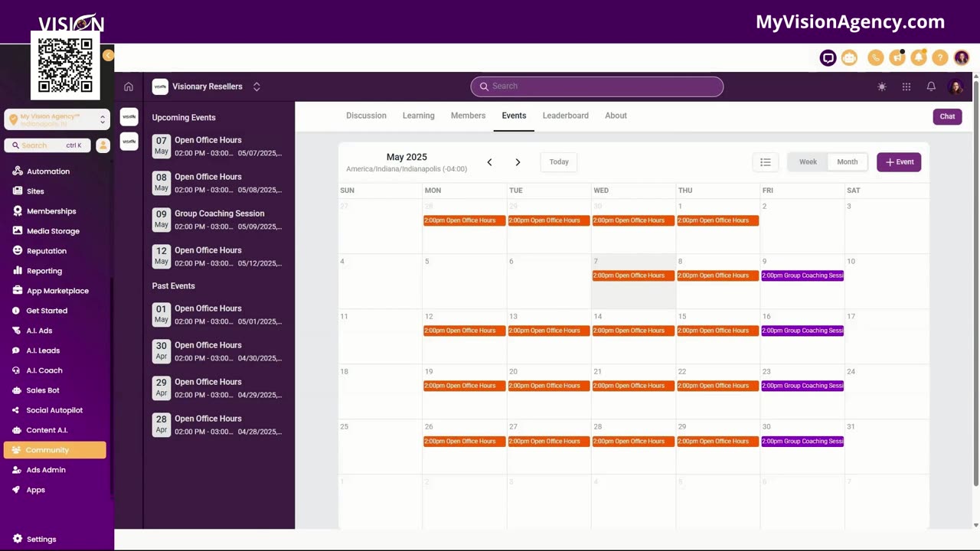Open Community in the sidebar
This screenshot has width=980, height=551.
(x=55, y=450)
